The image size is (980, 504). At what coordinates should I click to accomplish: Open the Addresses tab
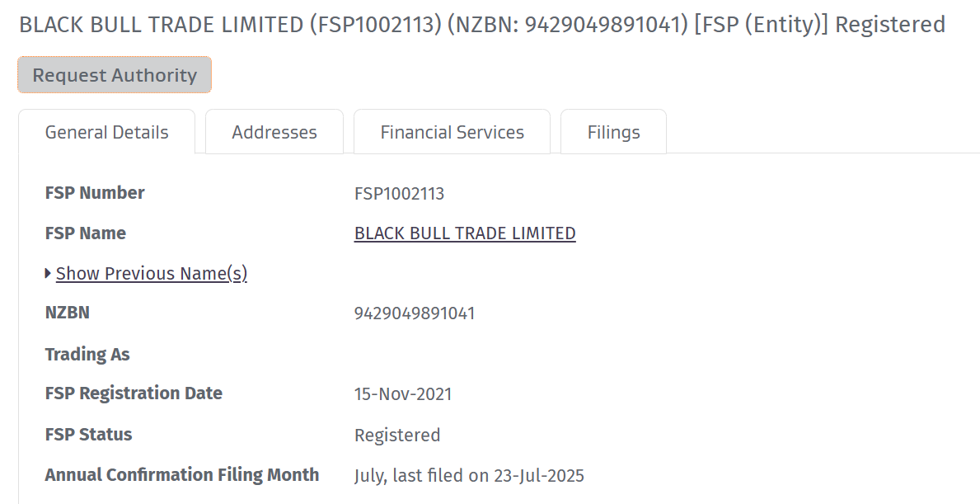pos(274,132)
